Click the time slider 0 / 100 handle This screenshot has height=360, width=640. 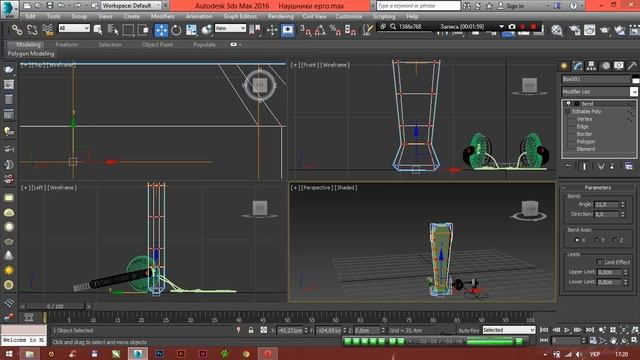(55, 306)
